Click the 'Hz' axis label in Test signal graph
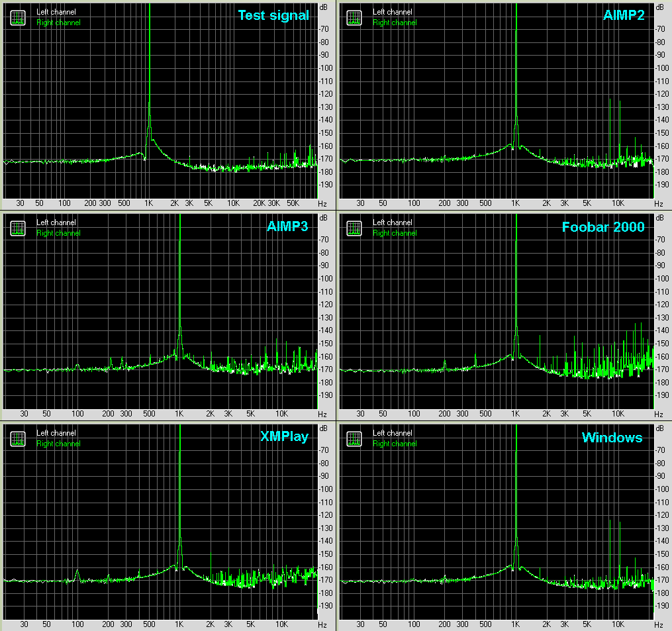 [322, 204]
